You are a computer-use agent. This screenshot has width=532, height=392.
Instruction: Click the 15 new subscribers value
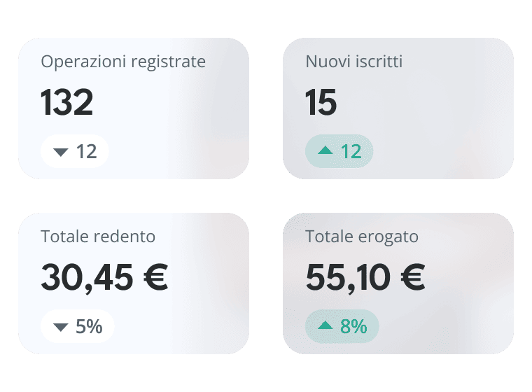[321, 103]
